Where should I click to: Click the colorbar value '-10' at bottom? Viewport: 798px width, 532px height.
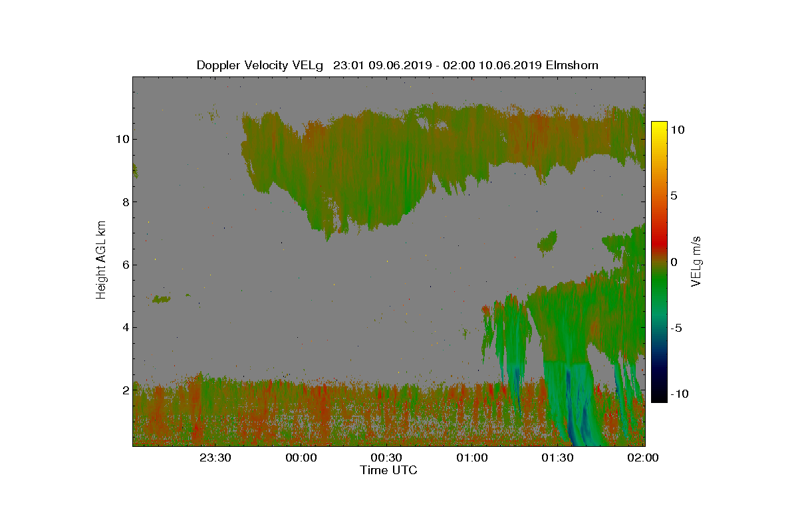(x=679, y=394)
